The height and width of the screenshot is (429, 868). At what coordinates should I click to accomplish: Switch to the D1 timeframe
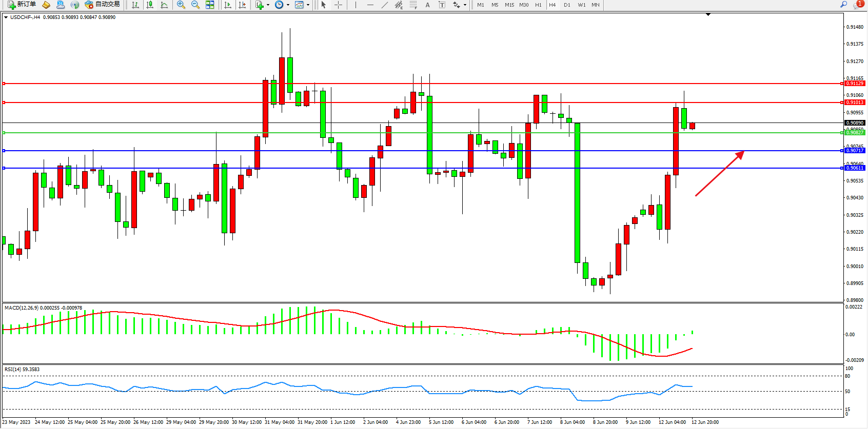point(567,5)
